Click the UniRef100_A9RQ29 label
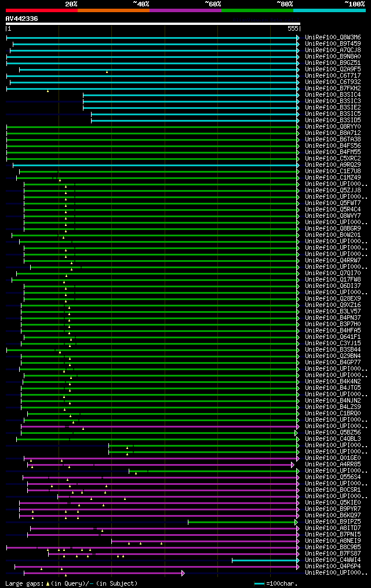The height and width of the screenshot is (588, 371). [333, 165]
